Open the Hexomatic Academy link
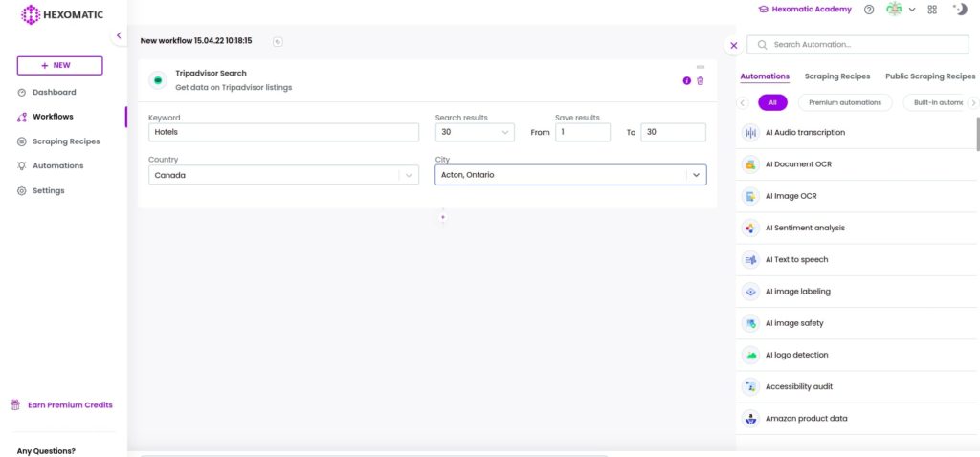Screen dimensions: 980x457 [805, 10]
